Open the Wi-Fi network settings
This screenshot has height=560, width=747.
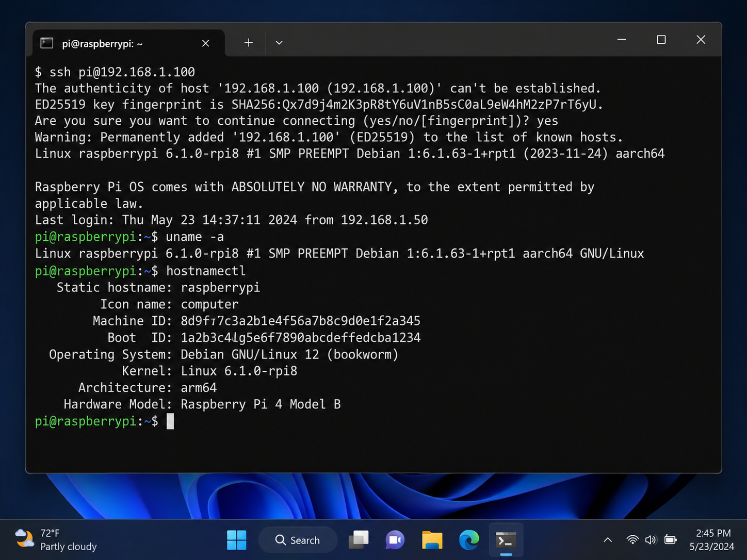[x=632, y=540]
